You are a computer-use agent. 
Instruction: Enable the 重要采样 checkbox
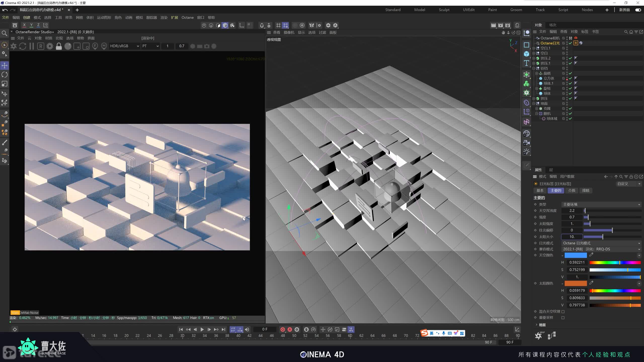[563, 318]
